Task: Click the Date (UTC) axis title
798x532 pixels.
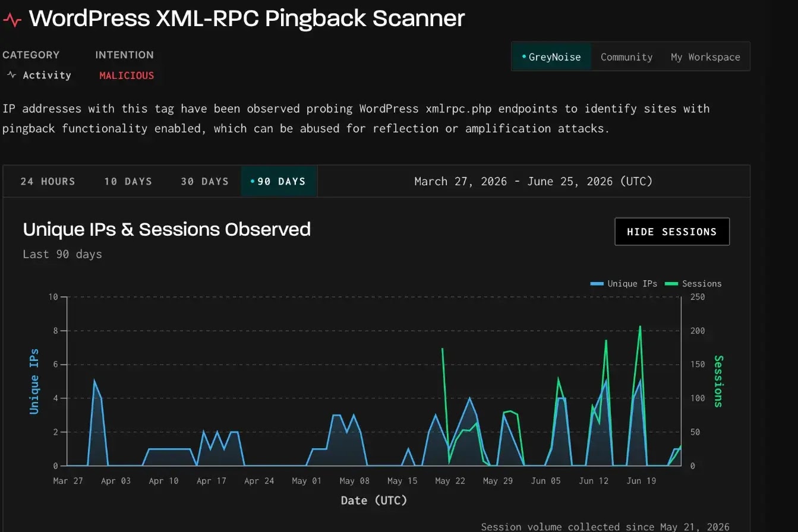Action: (x=374, y=501)
